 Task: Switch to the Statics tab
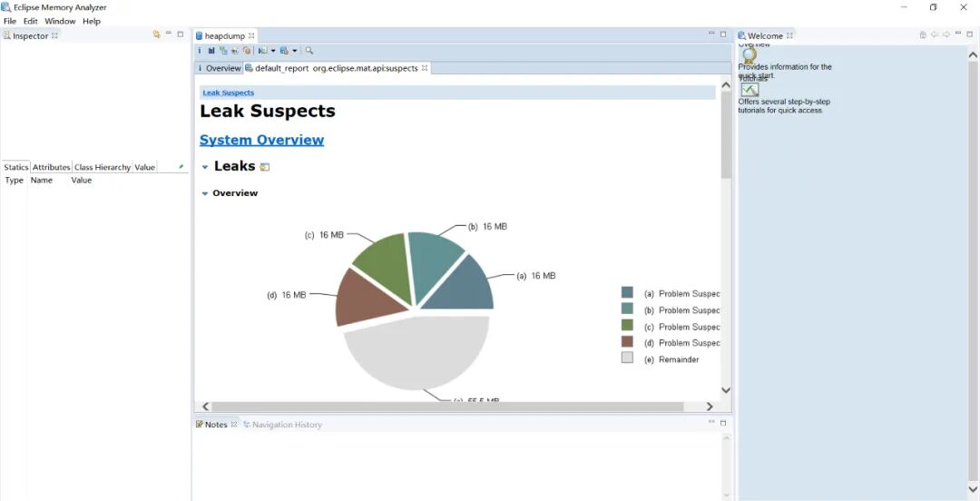(16, 167)
